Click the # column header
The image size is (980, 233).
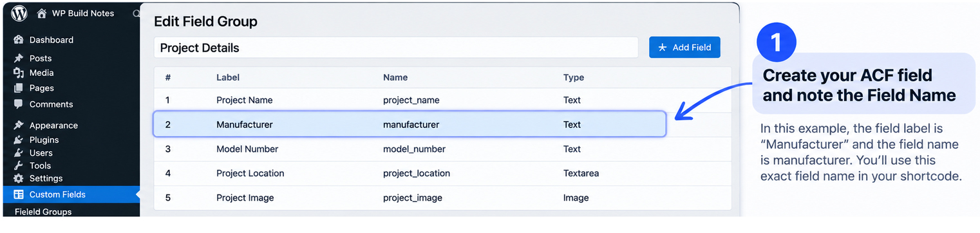[168, 77]
